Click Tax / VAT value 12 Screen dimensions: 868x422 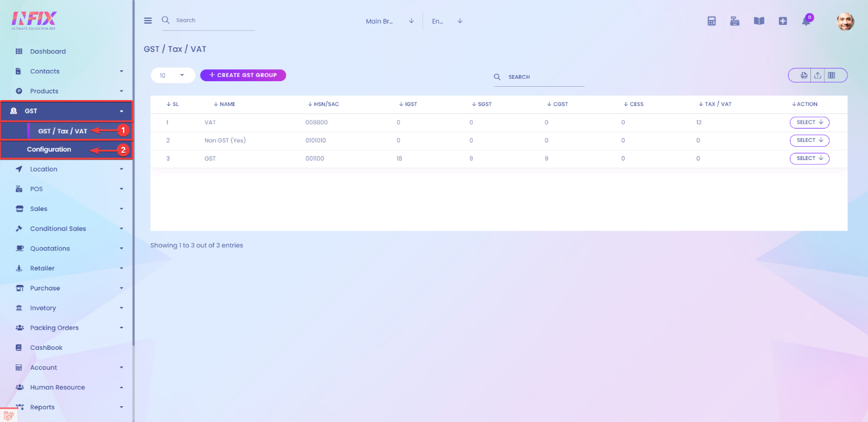[699, 122]
